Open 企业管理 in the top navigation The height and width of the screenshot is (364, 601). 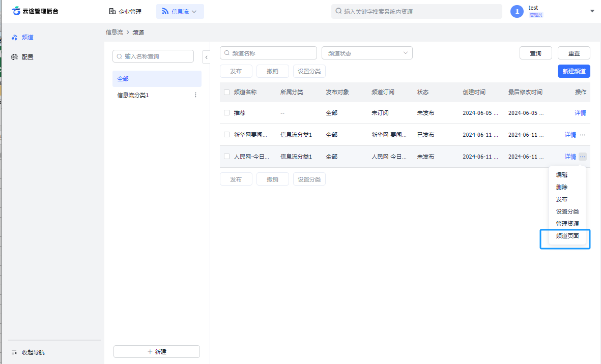coord(125,12)
